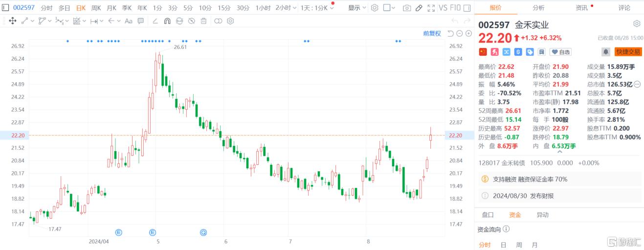The image size is (644, 250).
Task: Switch to 周K weekly chart
Action: (96, 8)
